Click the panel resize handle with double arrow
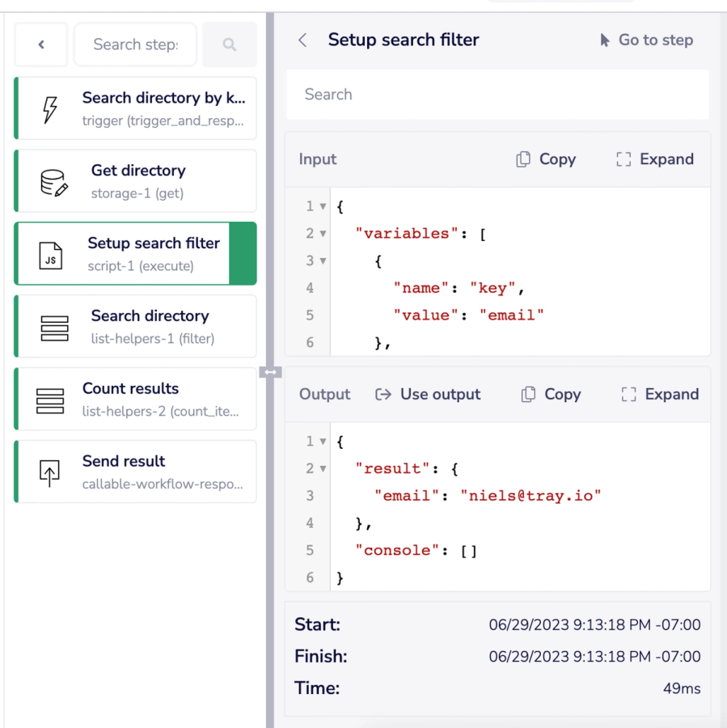 tap(270, 372)
